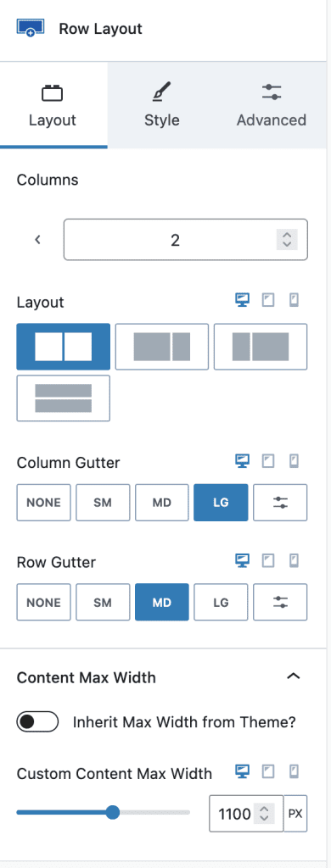Select tablet device for Column Gutter
Image resolution: width=331 pixels, height=868 pixels.
[268, 460]
